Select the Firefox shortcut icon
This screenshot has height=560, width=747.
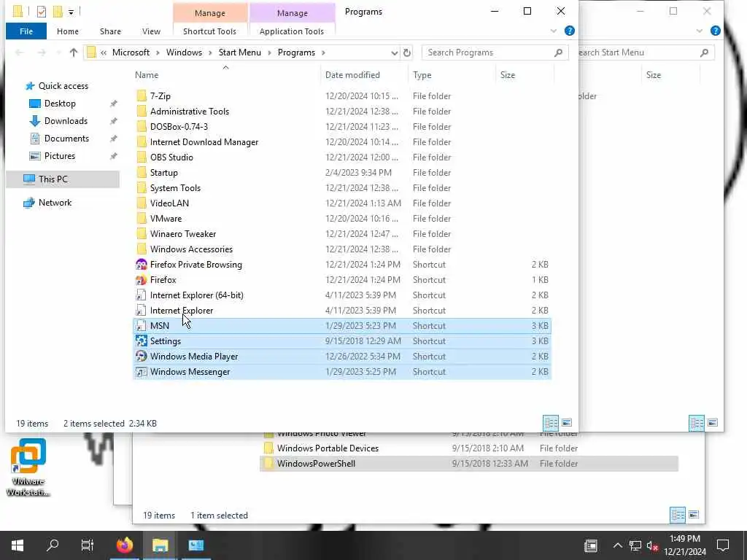pyautogui.click(x=141, y=279)
